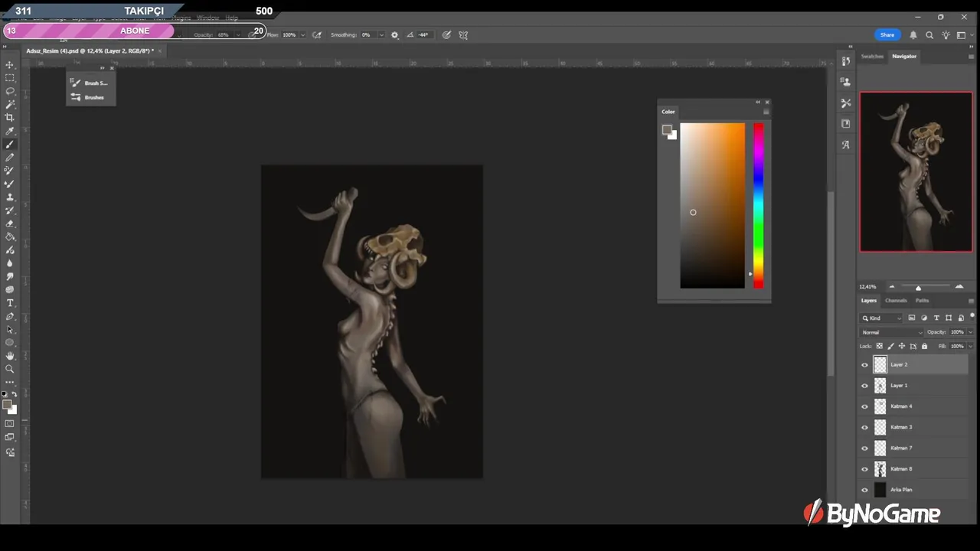Select the Clone Stamp tool

(10, 197)
